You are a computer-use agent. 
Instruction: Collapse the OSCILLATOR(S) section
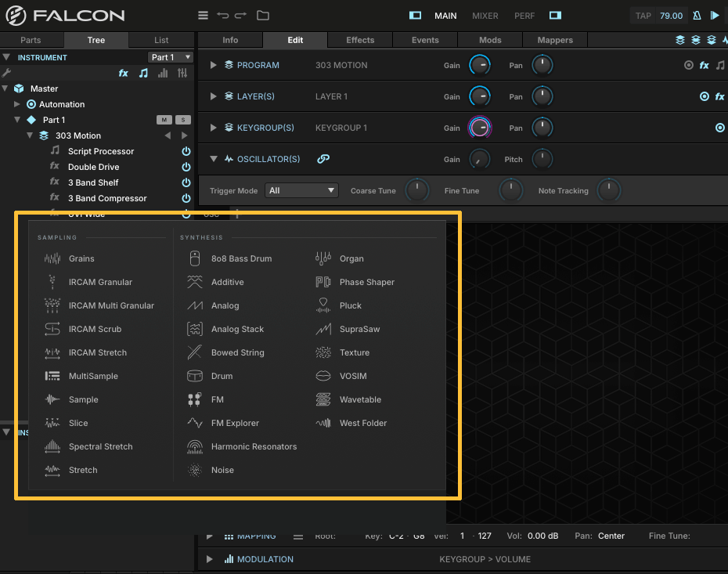pos(213,159)
